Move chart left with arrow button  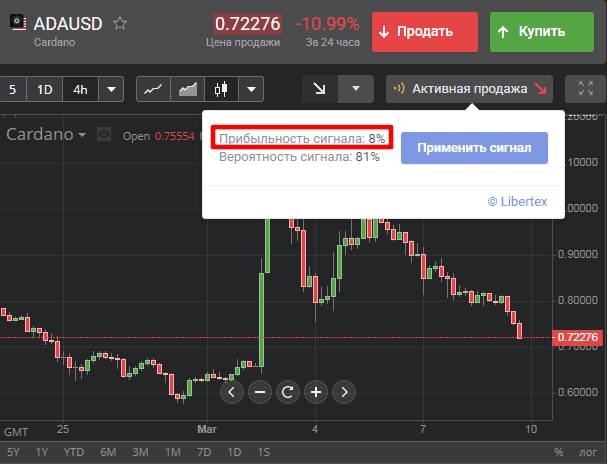(231, 392)
